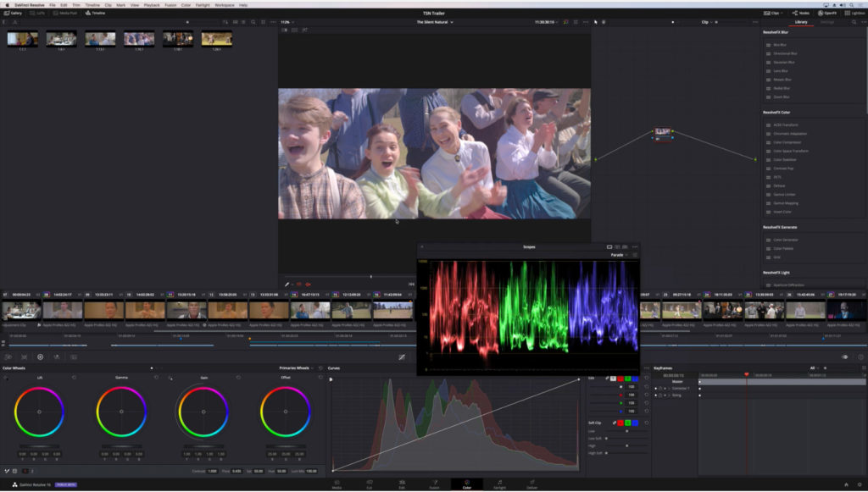Open the Lightbox view
Viewport: 868px width, 492px height.
coord(854,13)
